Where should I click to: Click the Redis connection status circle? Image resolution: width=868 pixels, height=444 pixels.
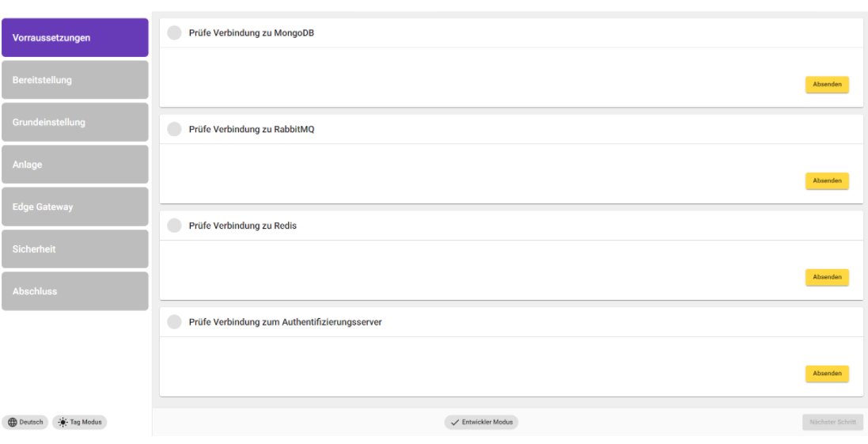pyautogui.click(x=174, y=226)
